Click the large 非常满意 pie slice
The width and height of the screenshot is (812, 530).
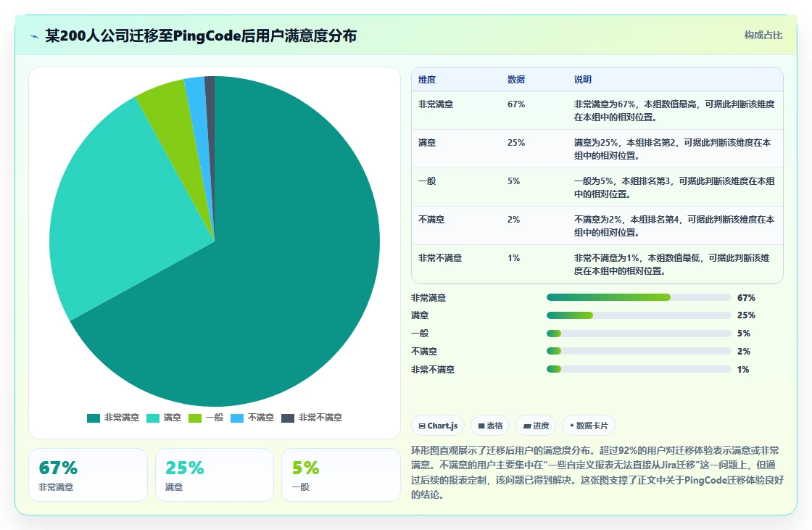click(269, 270)
